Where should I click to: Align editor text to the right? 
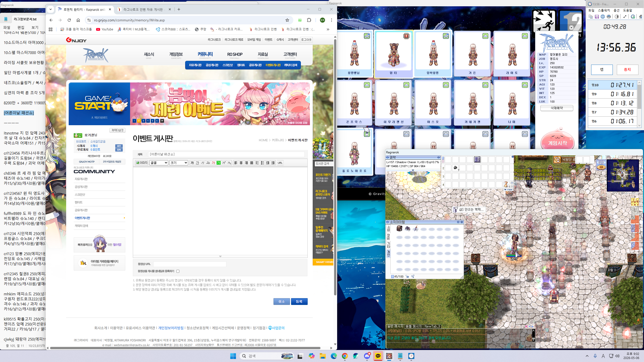coord(246,163)
